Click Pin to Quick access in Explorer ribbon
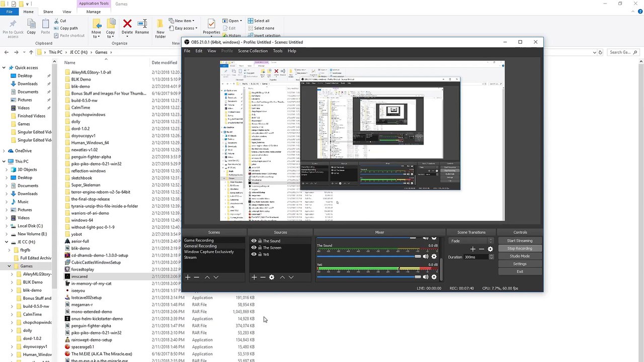Image resolution: width=644 pixels, height=362 pixels. 13,28
